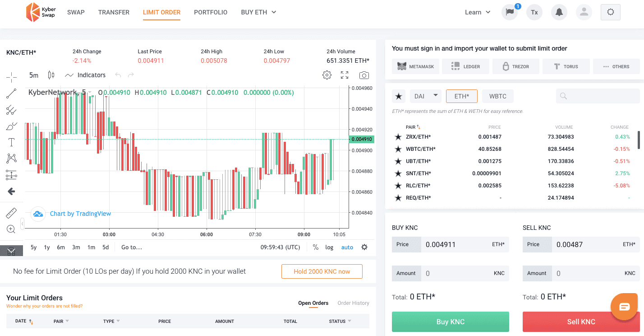Screen dimensions: 644x336
Task: Click the pair list scrollbar
Action: (639, 140)
